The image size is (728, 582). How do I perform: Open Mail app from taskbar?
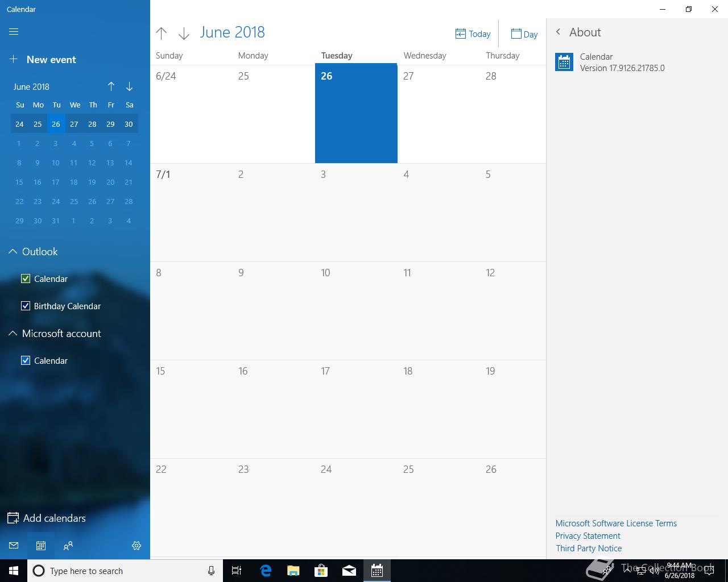(349, 571)
